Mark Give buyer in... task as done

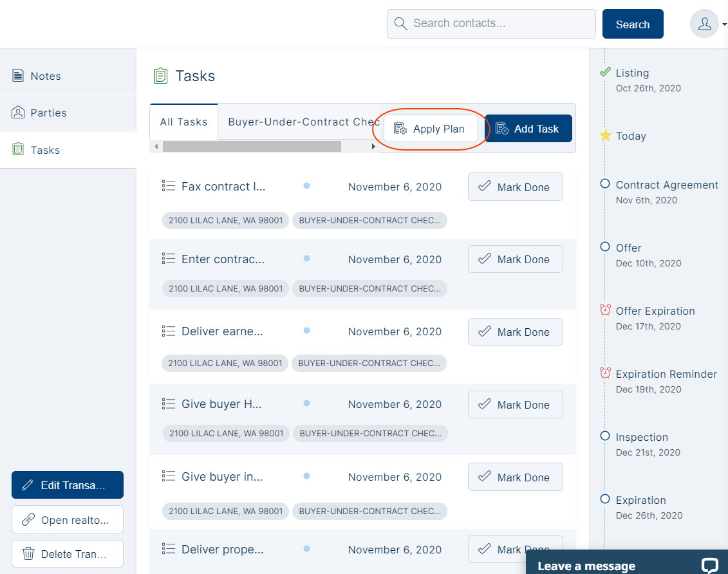[x=516, y=477]
